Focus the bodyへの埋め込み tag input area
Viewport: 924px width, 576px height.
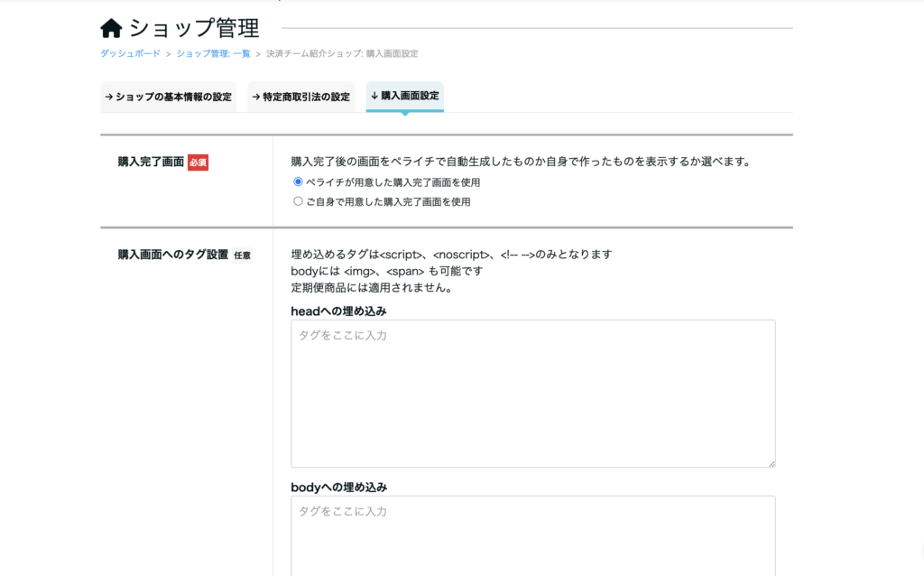[x=532, y=537]
